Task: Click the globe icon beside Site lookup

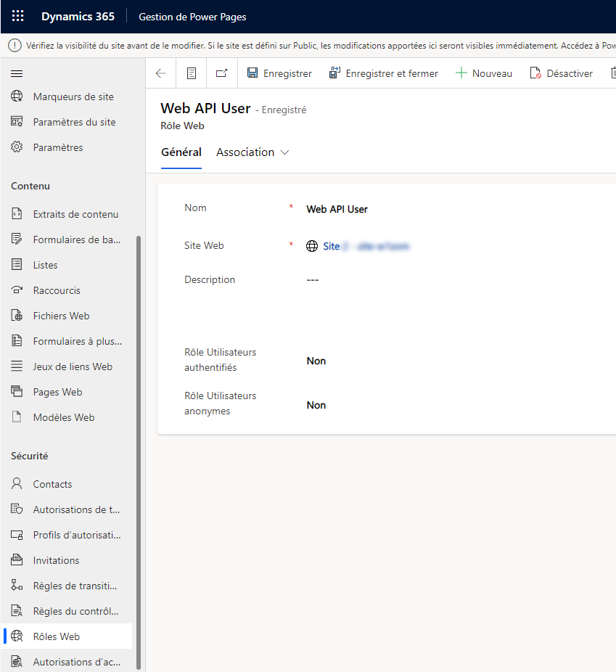Action: (312, 246)
